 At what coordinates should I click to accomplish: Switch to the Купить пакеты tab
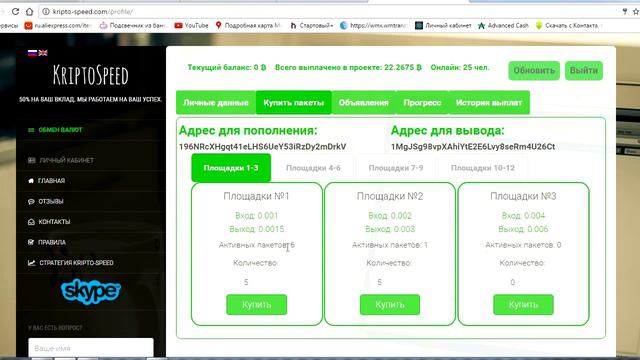pyautogui.click(x=293, y=102)
